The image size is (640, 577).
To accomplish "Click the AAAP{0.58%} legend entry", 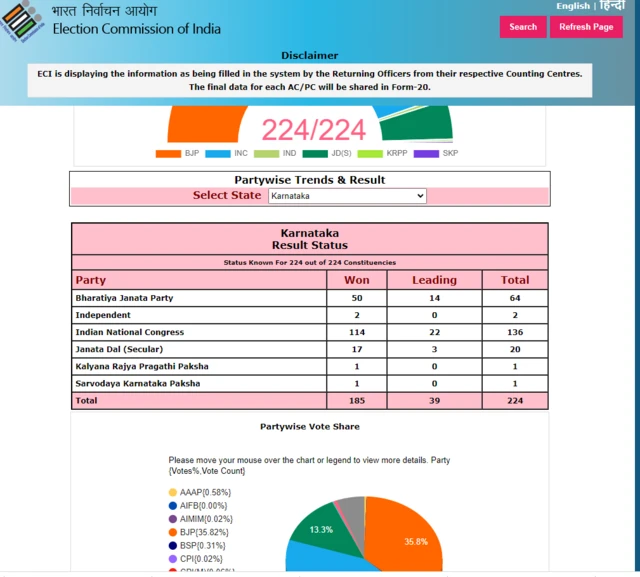I will (x=200, y=493).
